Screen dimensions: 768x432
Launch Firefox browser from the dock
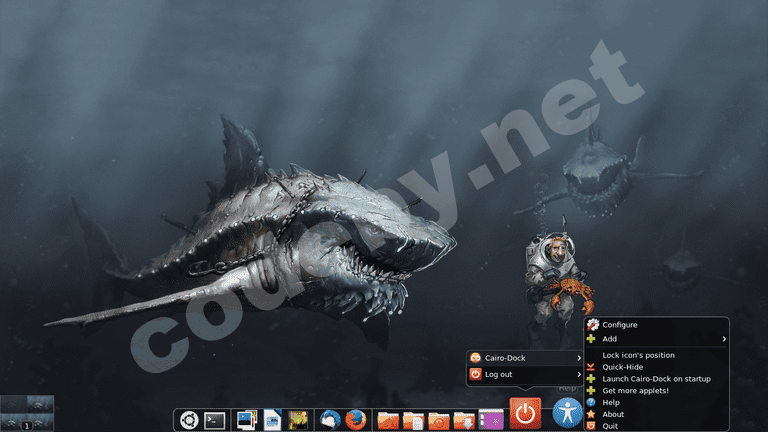coord(356,420)
